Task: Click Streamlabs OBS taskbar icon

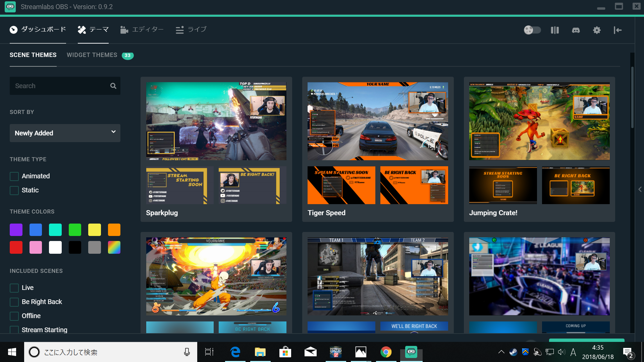Action: 411,352
